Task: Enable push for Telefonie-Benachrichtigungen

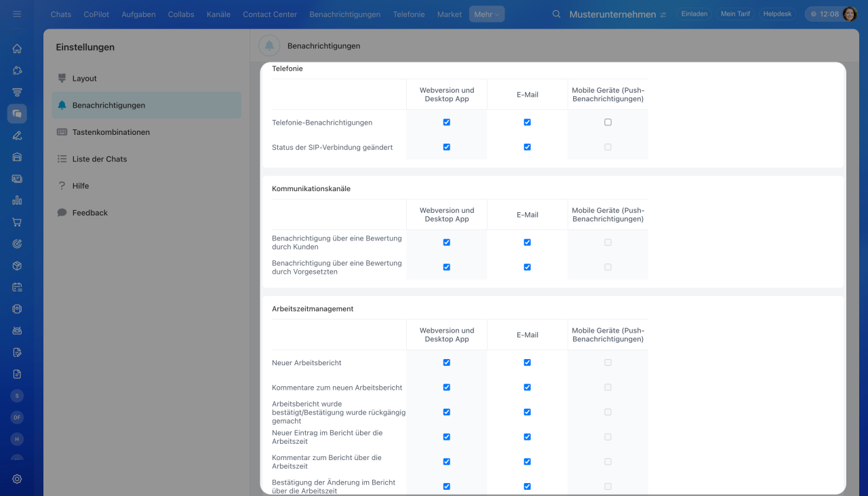Action: point(608,123)
